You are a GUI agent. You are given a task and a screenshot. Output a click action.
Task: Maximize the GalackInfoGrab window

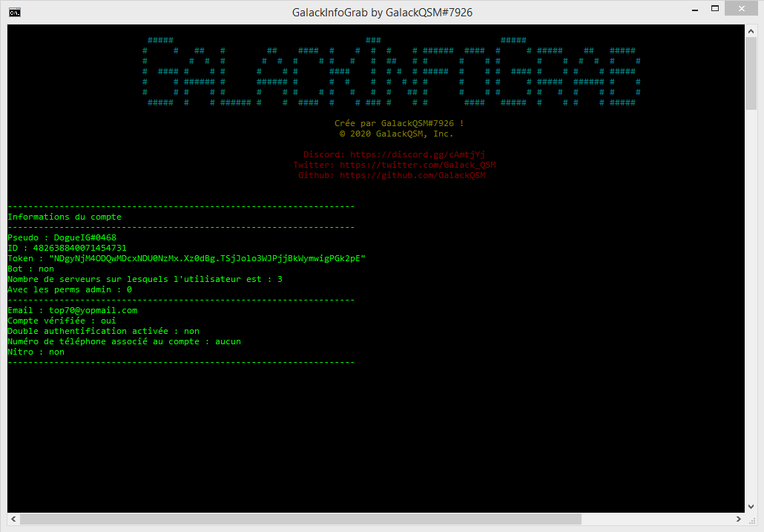click(715, 9)
